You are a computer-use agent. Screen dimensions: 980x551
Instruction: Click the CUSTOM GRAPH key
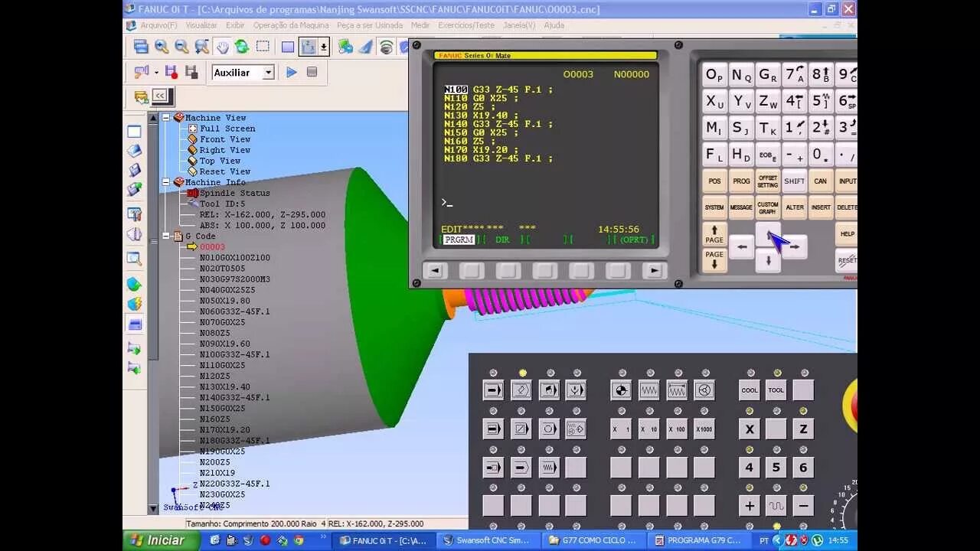tap(768, 207)
